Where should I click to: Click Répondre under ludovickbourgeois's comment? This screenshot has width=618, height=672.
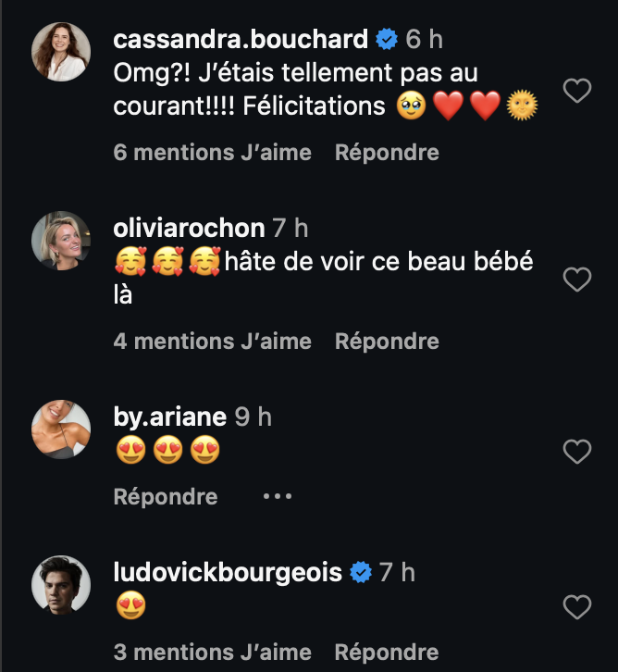pos(387,653)
